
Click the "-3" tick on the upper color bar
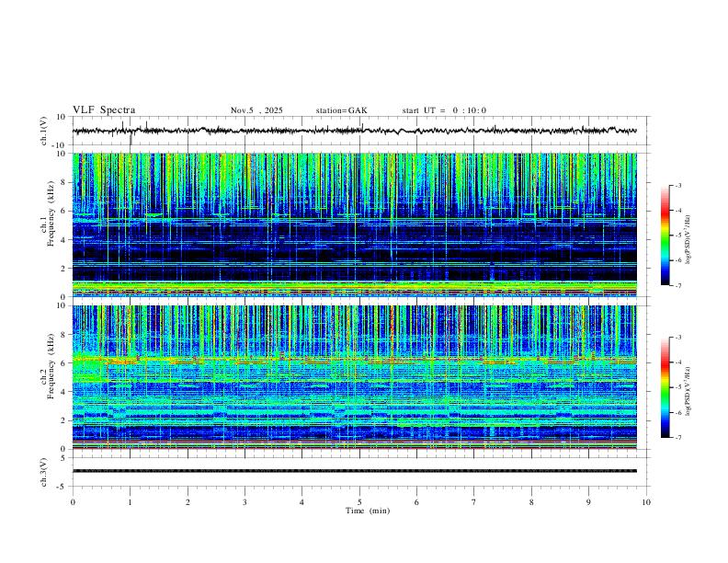[677, 185]
